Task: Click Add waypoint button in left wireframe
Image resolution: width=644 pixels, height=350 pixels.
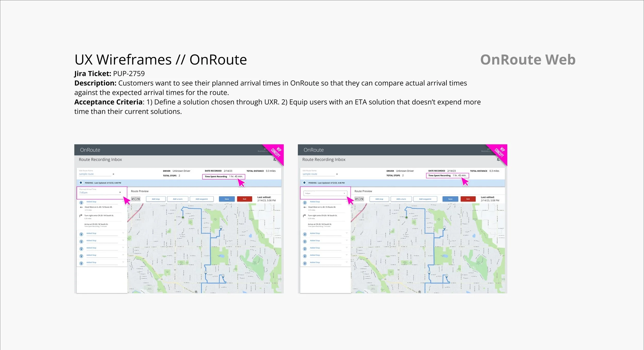Action: (201, 199)
